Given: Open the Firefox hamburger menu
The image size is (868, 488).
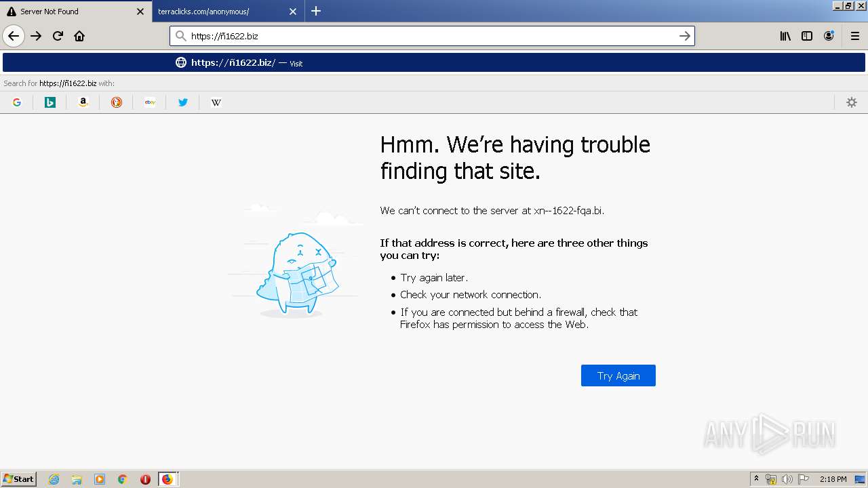Looking at the screenshot, I should click(x=855, y=36).
